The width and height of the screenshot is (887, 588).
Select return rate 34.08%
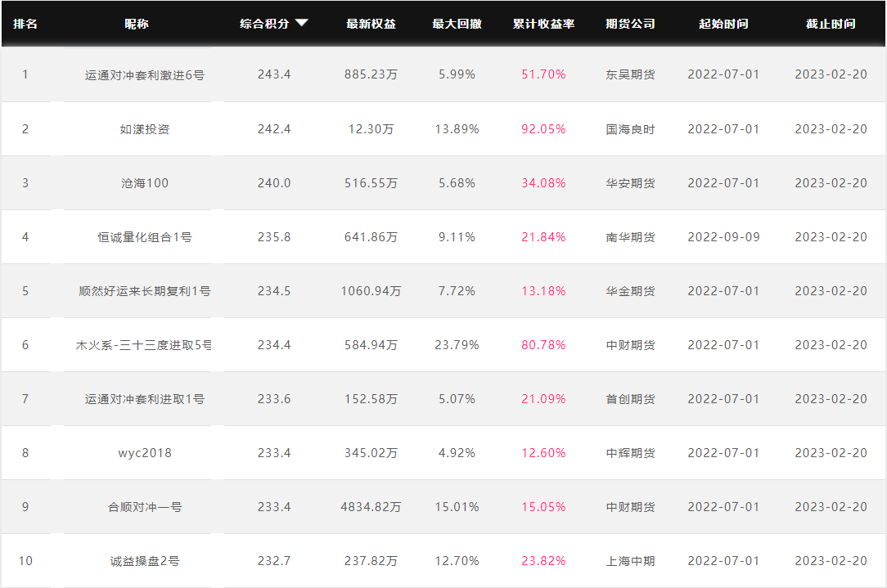coord(543,183)
